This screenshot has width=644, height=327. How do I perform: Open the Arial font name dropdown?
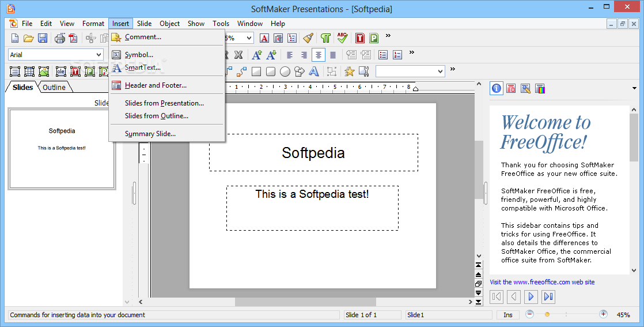pos(99,55)
